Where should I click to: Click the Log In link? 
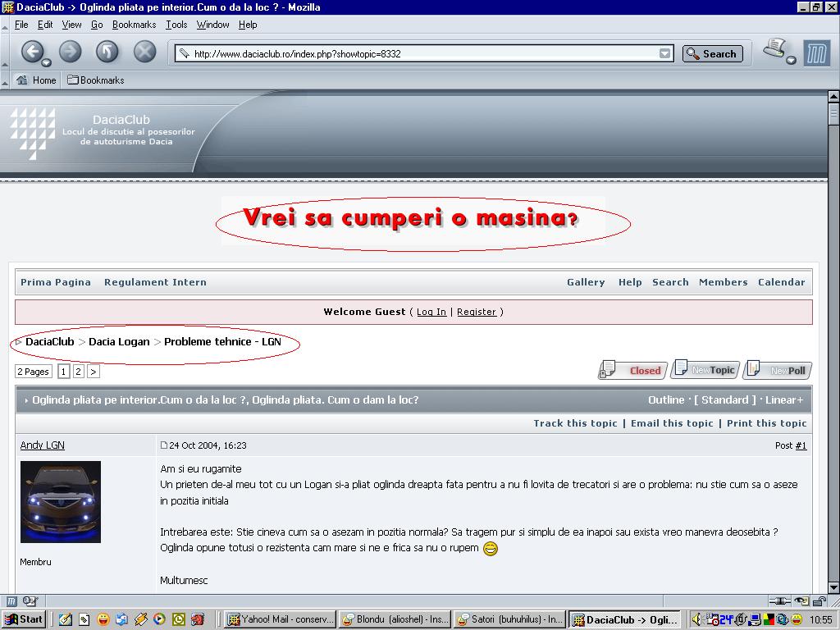click(x=431, y=312)
